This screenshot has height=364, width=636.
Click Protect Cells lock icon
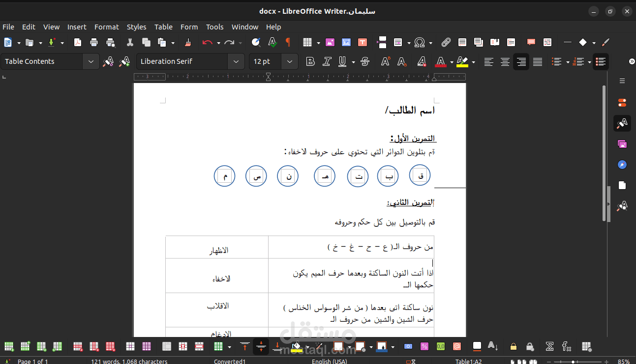[x=514, y=346]
